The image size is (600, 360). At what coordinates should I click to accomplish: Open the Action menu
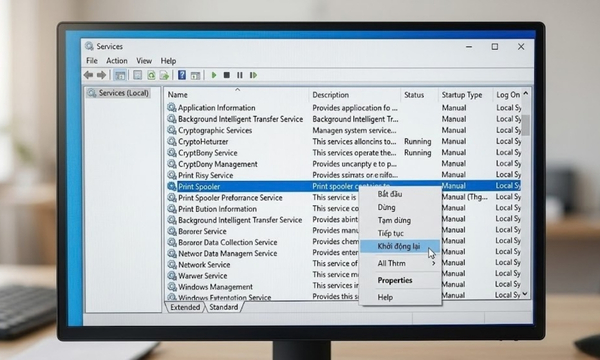click(117, 60)
